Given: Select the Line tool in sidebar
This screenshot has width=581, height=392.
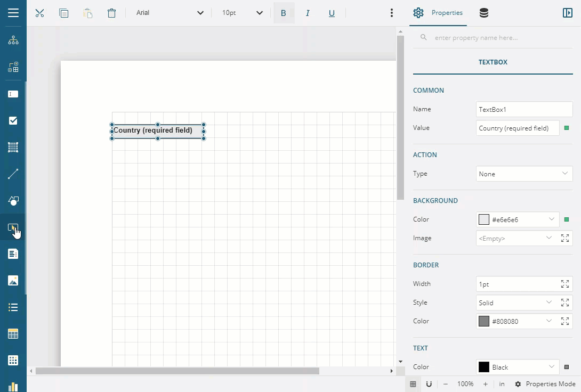Looking at the screenshot, I should coord(13,174).
